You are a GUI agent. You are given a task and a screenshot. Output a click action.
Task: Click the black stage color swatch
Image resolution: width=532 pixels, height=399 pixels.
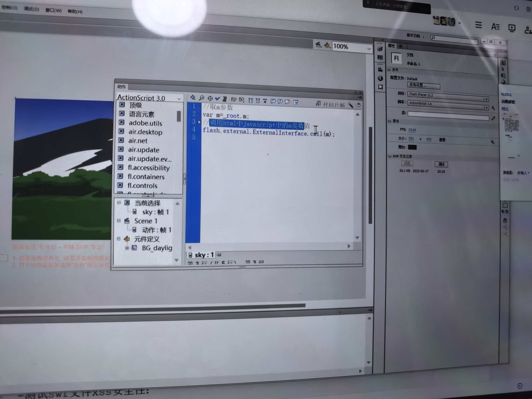pos(412,147)
